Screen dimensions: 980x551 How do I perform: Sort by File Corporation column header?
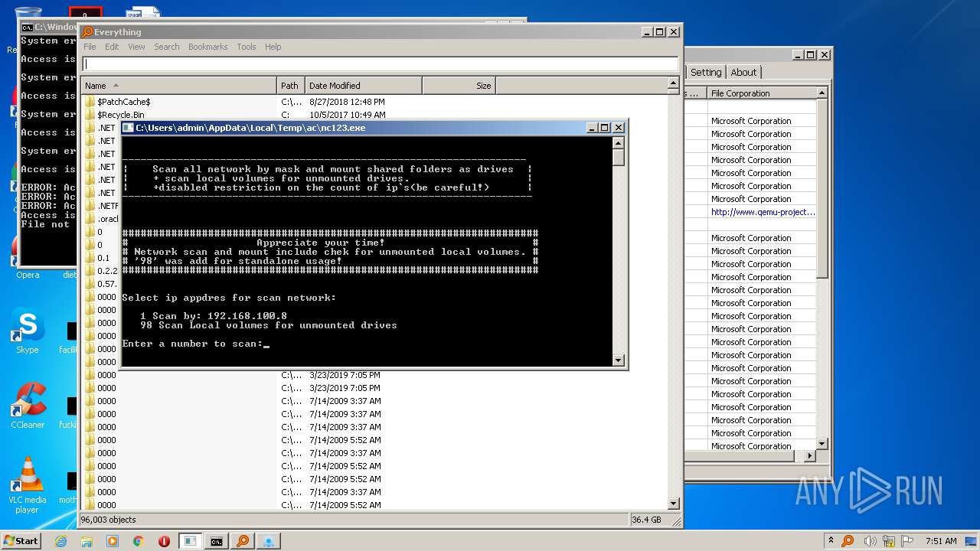(761, 93)
